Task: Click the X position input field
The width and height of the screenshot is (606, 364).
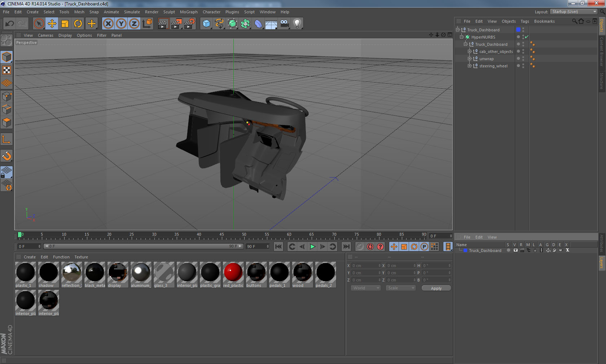Action: (x=366, y=266)
